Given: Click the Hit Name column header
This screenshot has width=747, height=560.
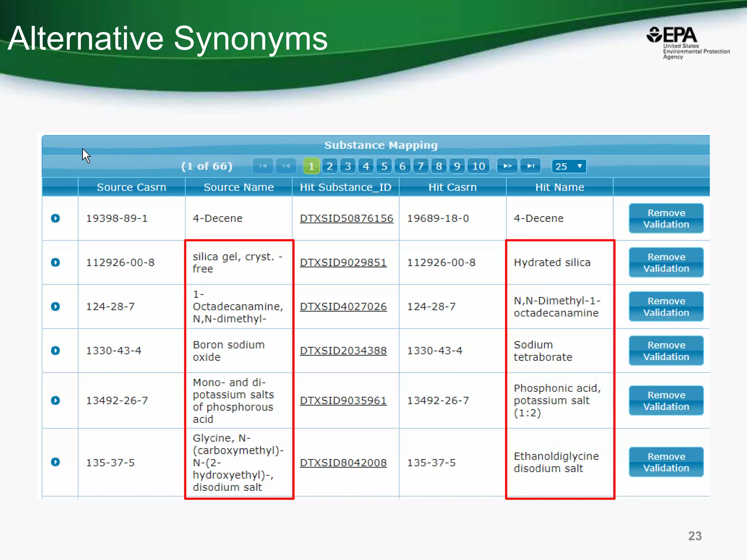Looking at the screenshot, I should tap(560, 187).
